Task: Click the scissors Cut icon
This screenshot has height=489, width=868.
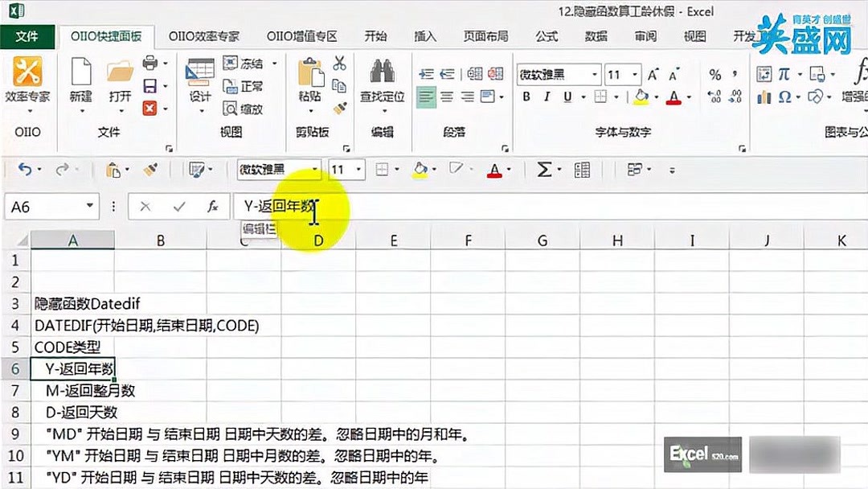Action: point(338,63)
